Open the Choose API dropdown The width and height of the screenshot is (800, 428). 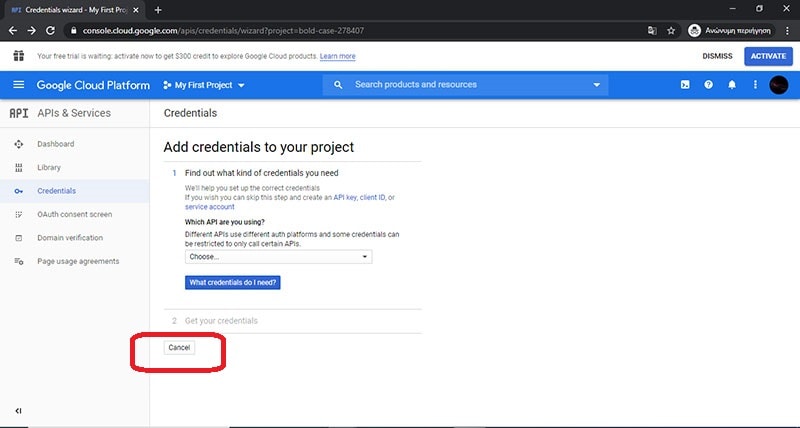(278, 257)
